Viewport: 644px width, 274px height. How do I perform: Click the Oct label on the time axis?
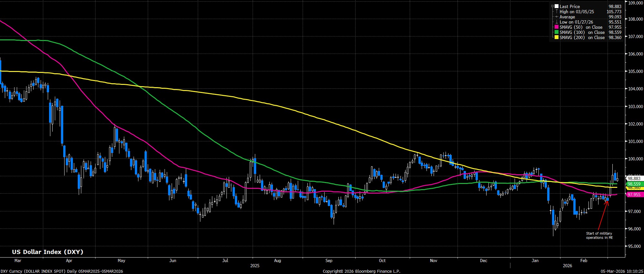coord(382,260)
